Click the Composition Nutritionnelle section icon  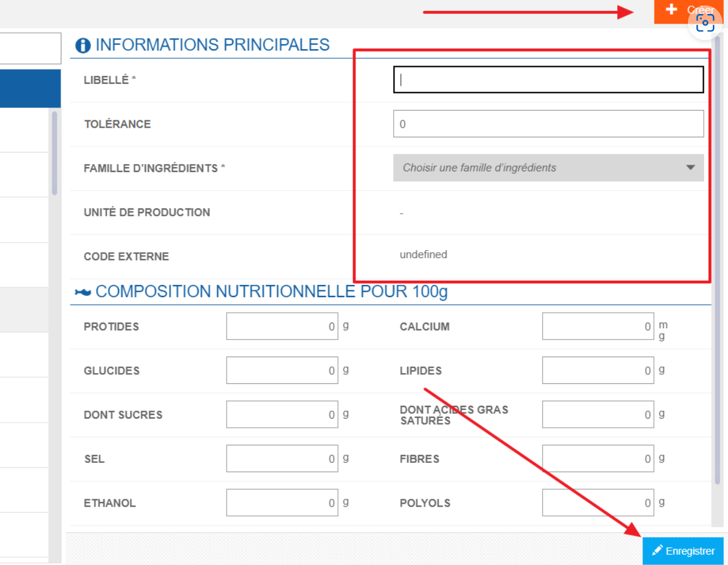[x=83, y=292]
